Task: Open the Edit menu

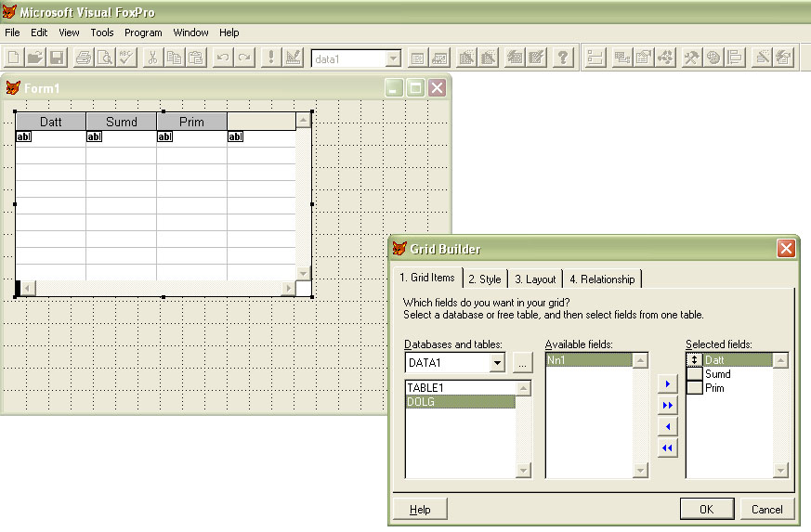Action: 39,32
